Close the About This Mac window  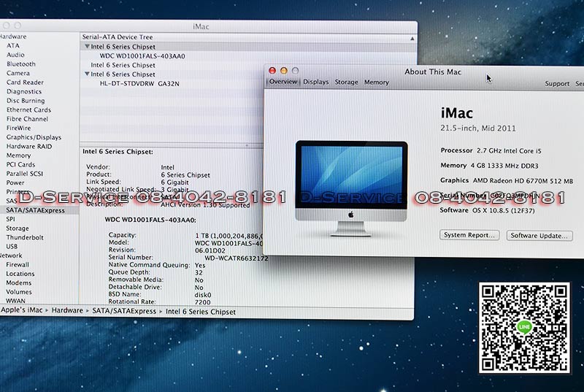272,70
